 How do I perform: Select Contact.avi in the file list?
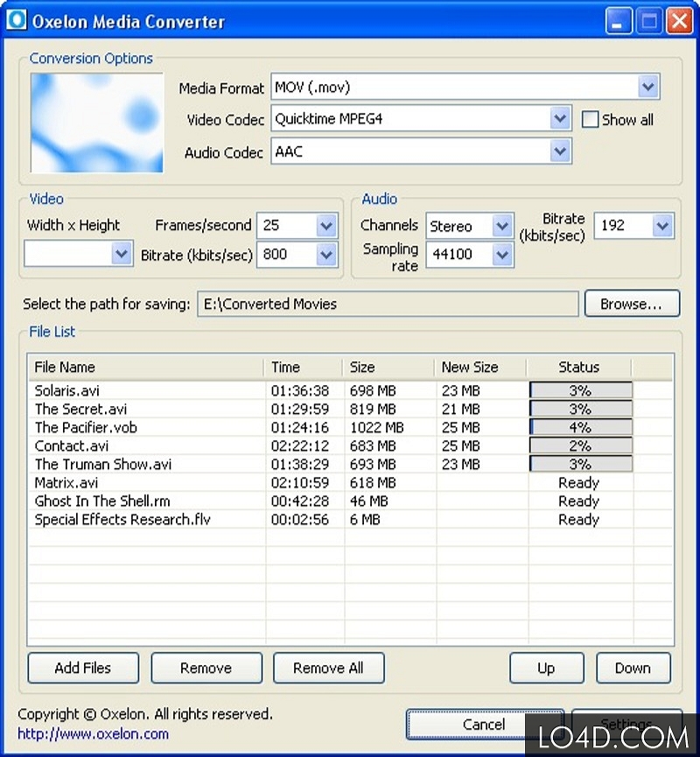click(x=72, y=445)
